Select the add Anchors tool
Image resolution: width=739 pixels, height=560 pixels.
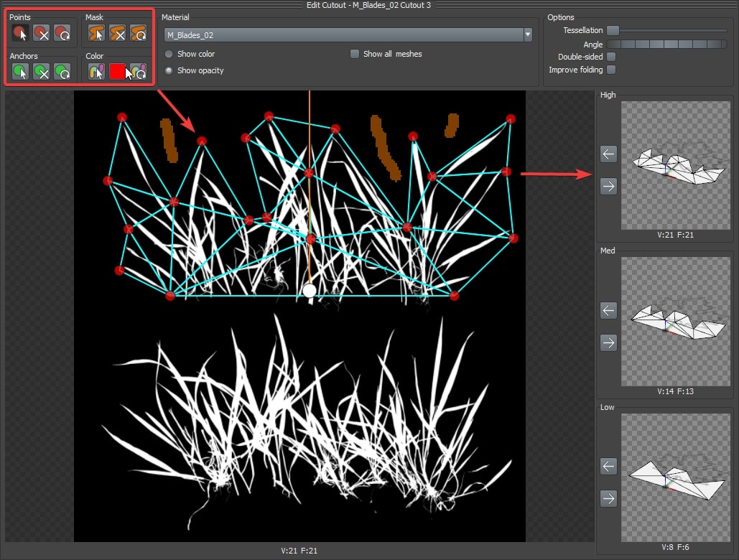21,72
